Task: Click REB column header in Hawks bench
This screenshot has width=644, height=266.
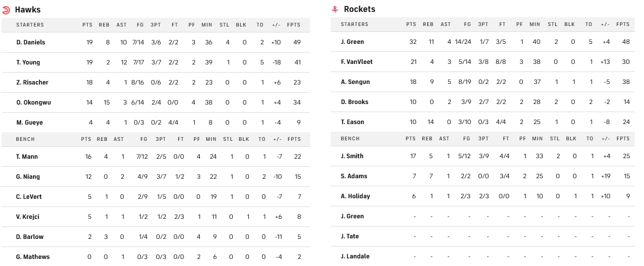Action: (x=102, y=139)
